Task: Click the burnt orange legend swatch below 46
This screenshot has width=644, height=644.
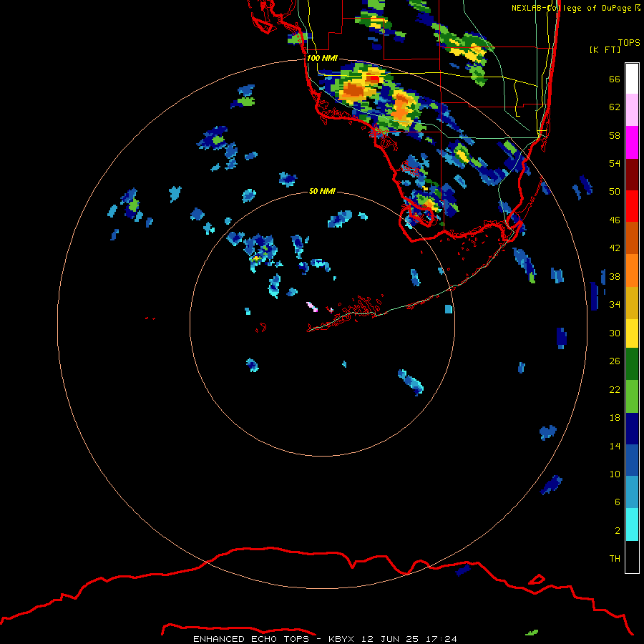Action: point(632,238)
